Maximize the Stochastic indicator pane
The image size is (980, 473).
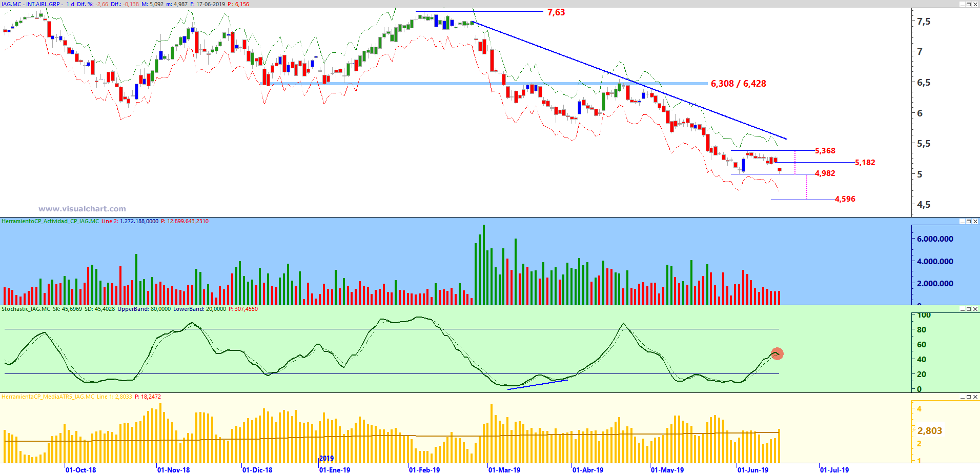click(969, 309)
